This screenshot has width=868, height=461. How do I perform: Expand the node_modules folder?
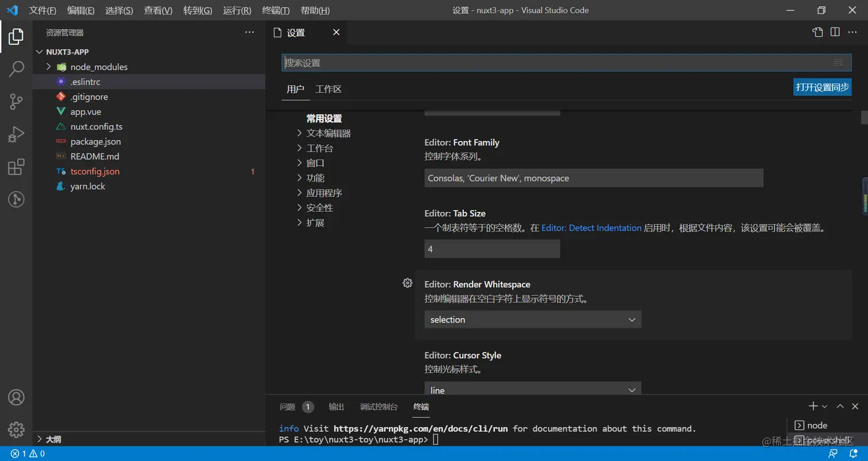pos(49,67)
